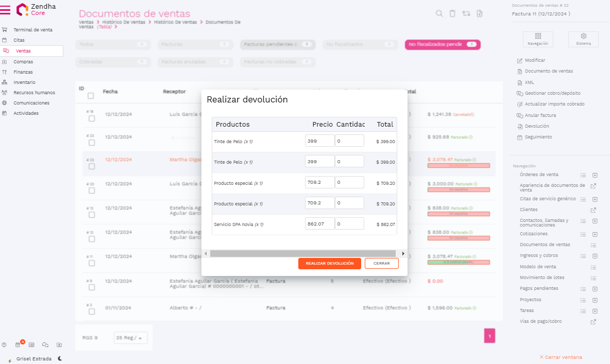The width and height of the screenshot is (610, 364).
Task: Open the 25 Reg. page size dropdown
Action: (x=130, y=338)
